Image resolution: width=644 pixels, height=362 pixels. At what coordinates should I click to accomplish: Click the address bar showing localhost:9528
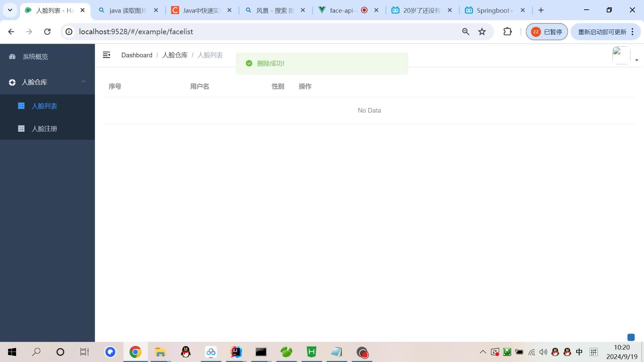click(136, 32)
